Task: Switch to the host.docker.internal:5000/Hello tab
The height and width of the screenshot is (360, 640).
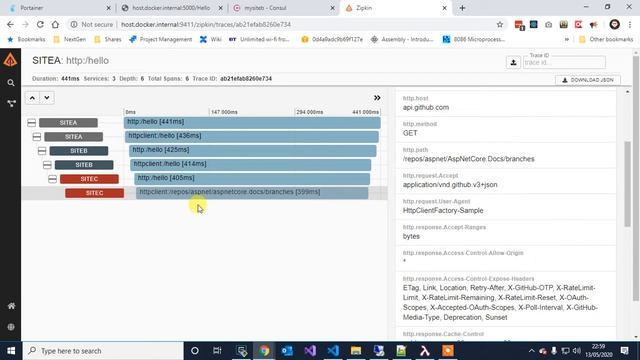Action: click(171, 8)
